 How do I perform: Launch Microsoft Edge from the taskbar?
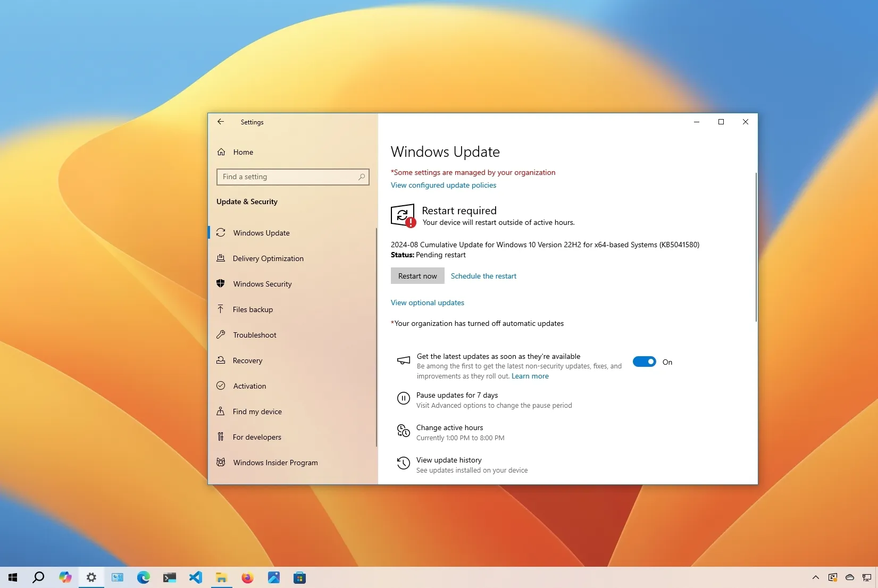pos(143,577)
